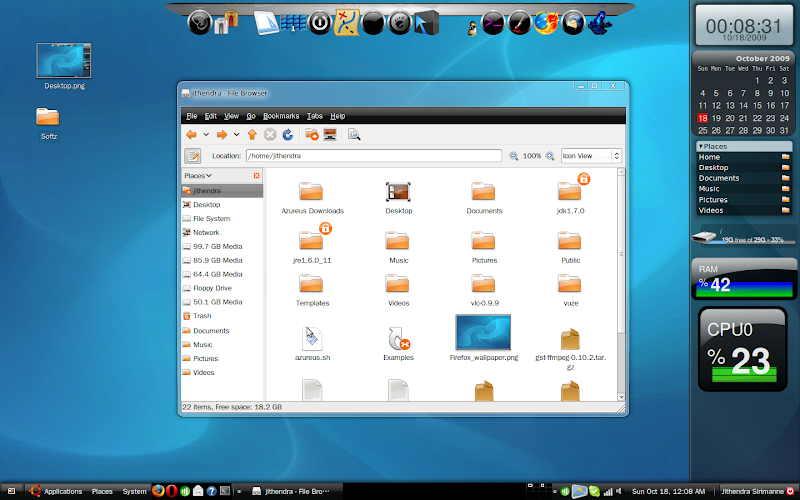The image size is (800, 500).
Task: Click the Computer toolbar icon
Action: pos(330,135)
